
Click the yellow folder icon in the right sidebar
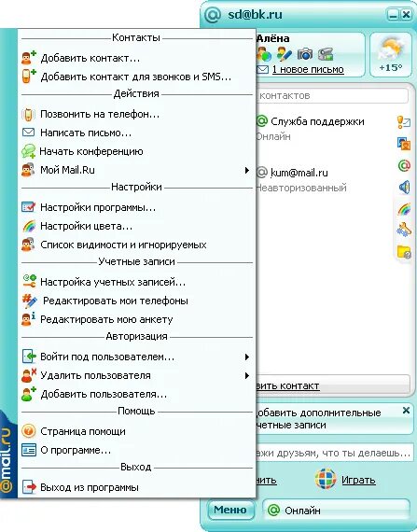point(404,252)
